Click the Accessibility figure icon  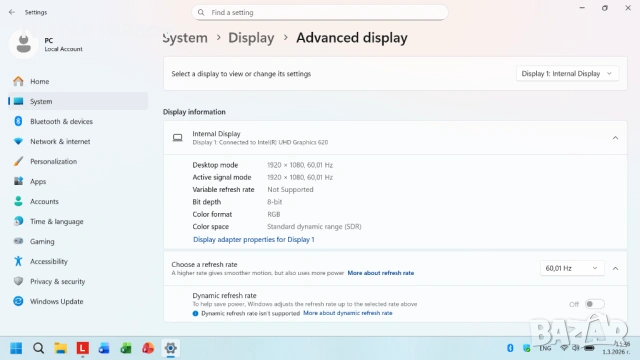(18, 261)
